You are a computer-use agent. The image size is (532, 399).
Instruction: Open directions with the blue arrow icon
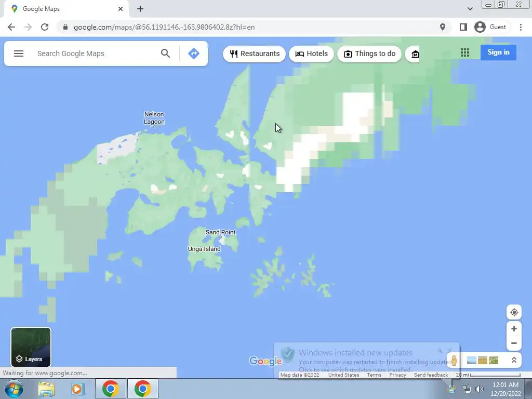pyautogui.click(x=193, y=54)
